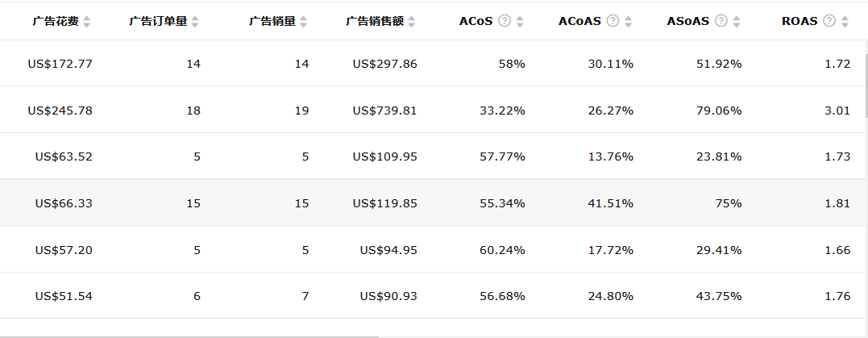Click the vertical scrollbar thumb on the right
The width and height of the screenshot is (868, 338).
click(x=866, y=86)
